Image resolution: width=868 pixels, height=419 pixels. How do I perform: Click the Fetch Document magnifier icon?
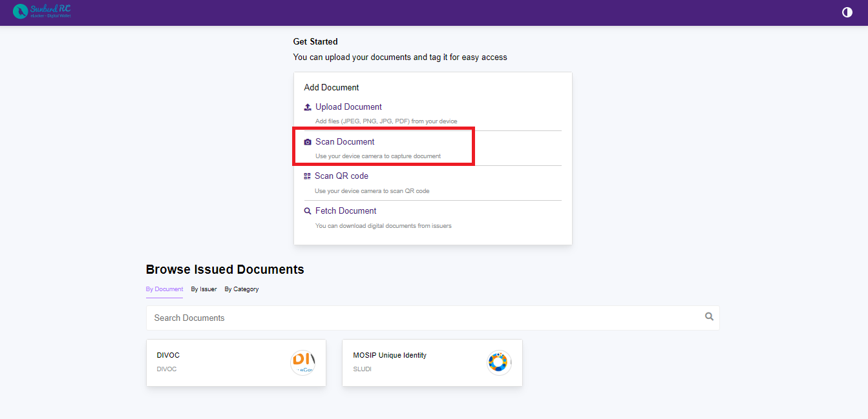(308, 211)
